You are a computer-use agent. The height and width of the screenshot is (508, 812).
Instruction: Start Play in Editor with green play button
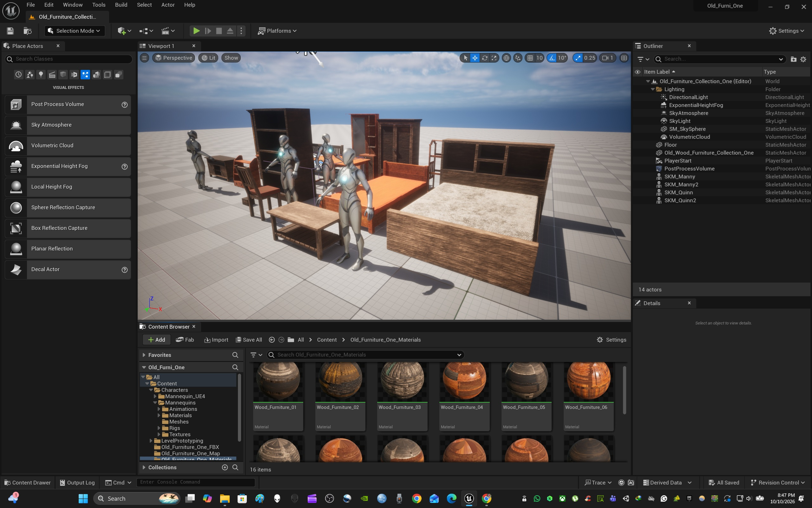click(196, 31)
